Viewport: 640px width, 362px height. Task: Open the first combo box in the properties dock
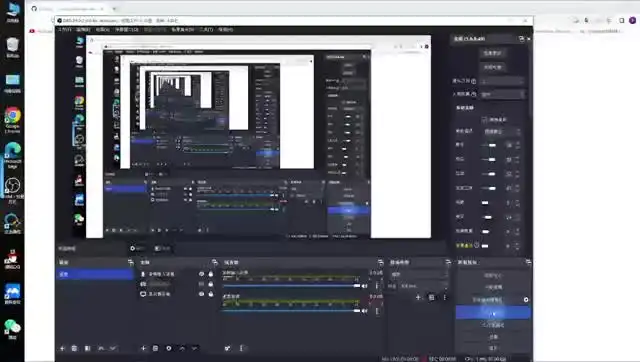(x=502, y=81)
